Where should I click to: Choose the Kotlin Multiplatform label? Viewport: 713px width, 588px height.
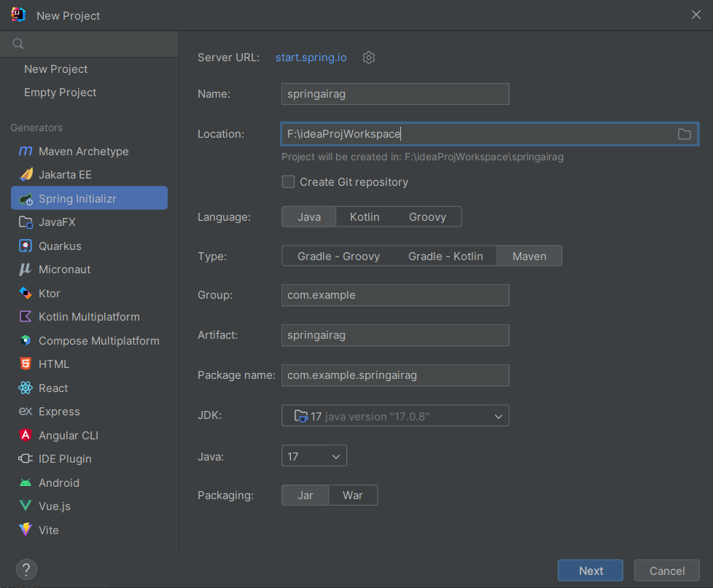[89, 317]
